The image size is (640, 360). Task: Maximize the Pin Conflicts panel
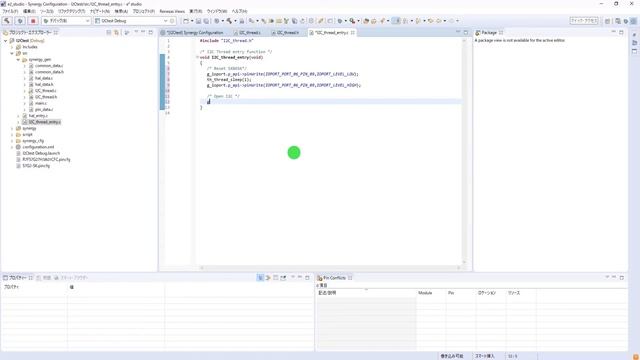[622, 278]
